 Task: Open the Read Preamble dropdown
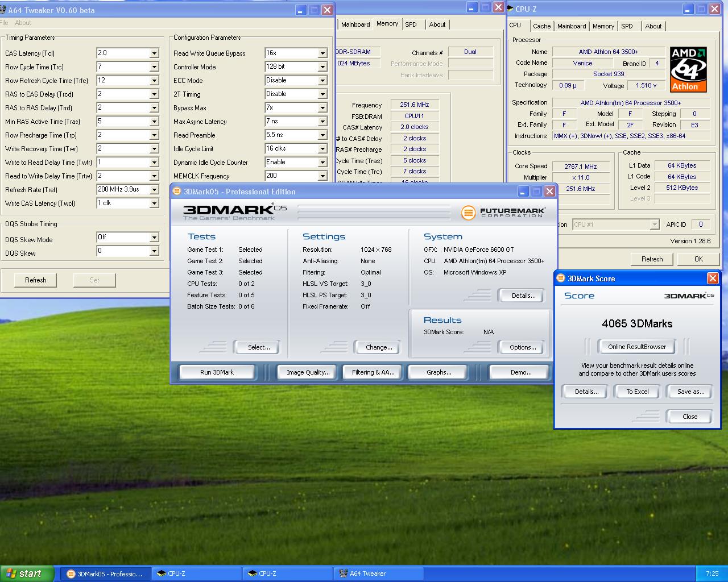pos(322,135)
